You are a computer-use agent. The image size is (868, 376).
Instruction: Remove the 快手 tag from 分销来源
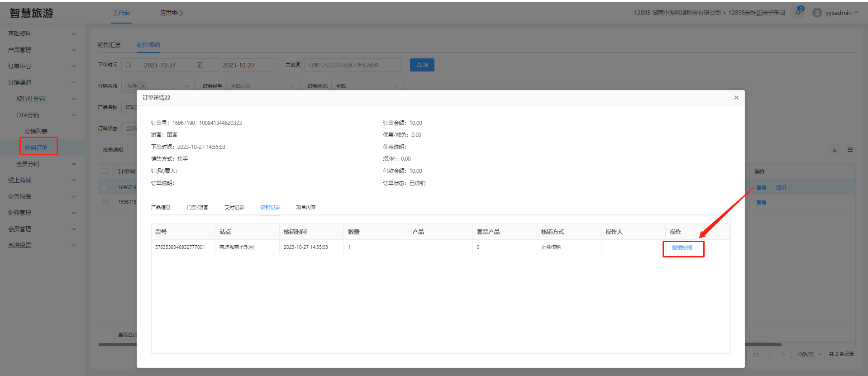(x=143, y=86)
